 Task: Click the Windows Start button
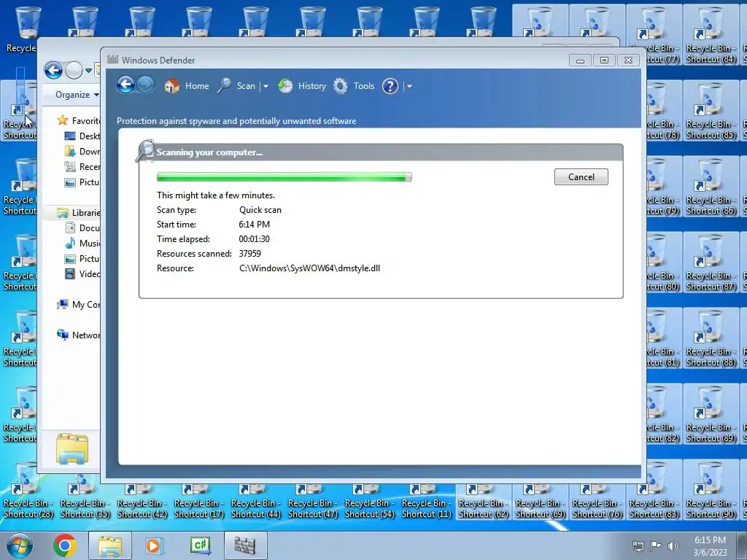[x=20, y=545]
